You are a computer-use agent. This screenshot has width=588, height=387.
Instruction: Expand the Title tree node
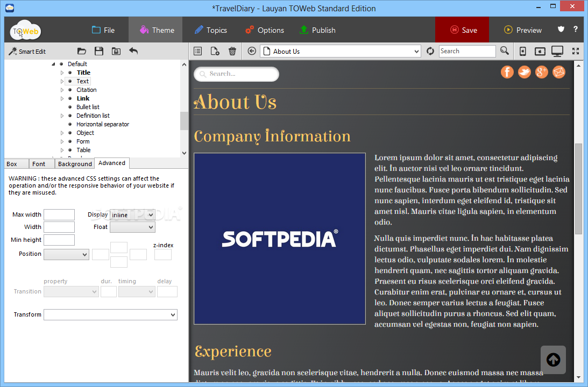pos(62,73)
